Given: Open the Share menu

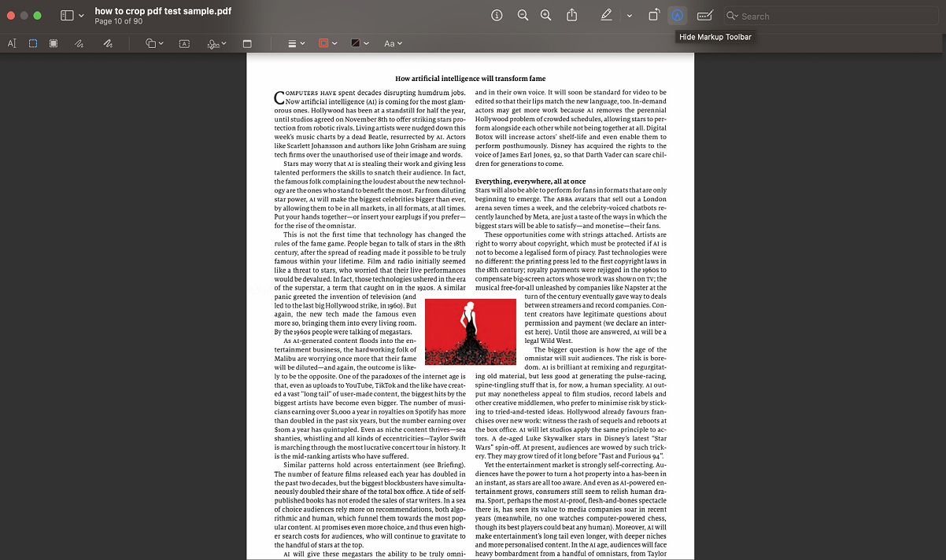Looking at the screenshot, I should click(572, 15).
